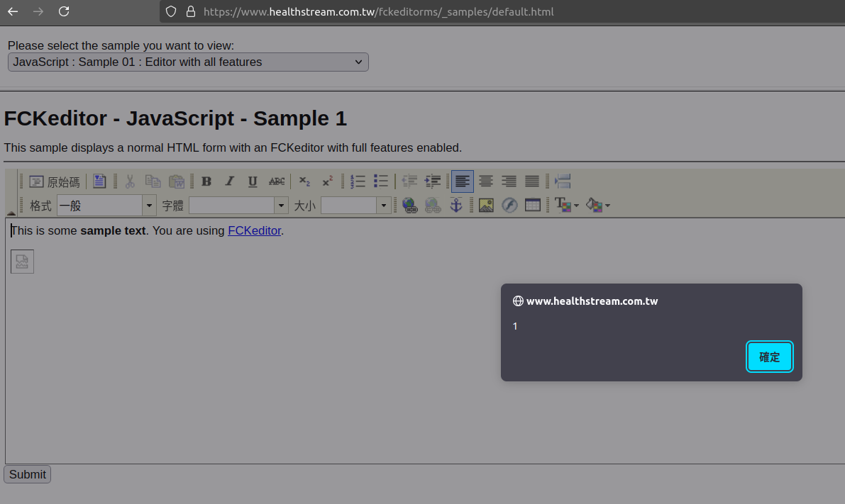The width and height of the screenshot is (845, 504).
Task: Click the Insert image icon
Action: 486,205
